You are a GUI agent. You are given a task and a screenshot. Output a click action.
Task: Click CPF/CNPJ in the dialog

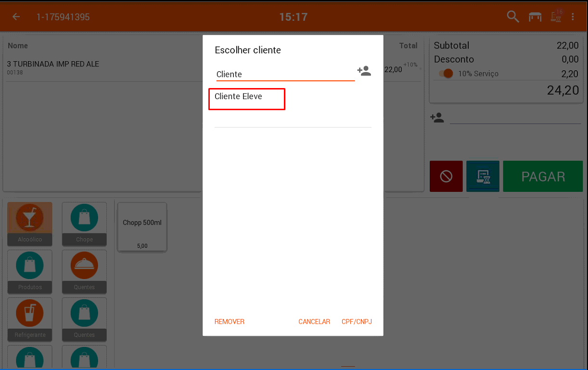pyautogui.click(x=357, y=322)
